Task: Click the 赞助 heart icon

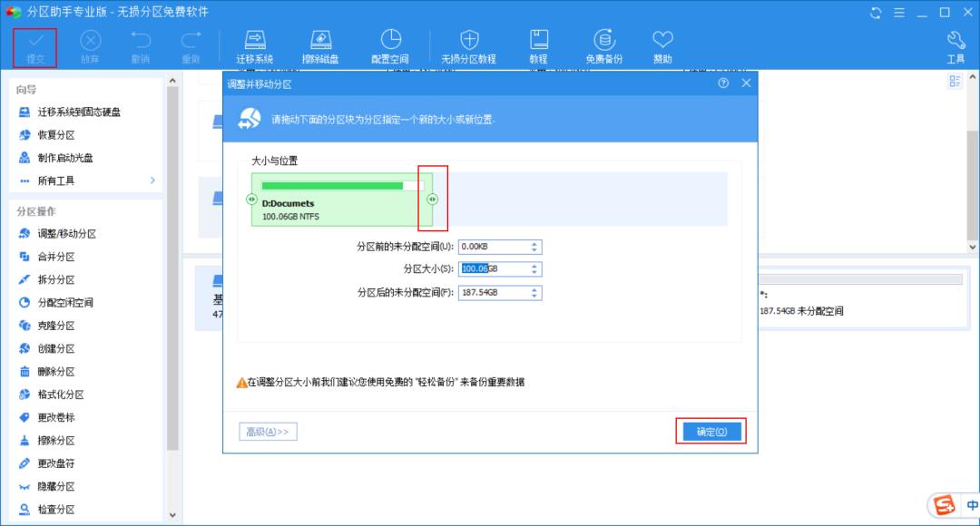Action: (x=661, y=44)
